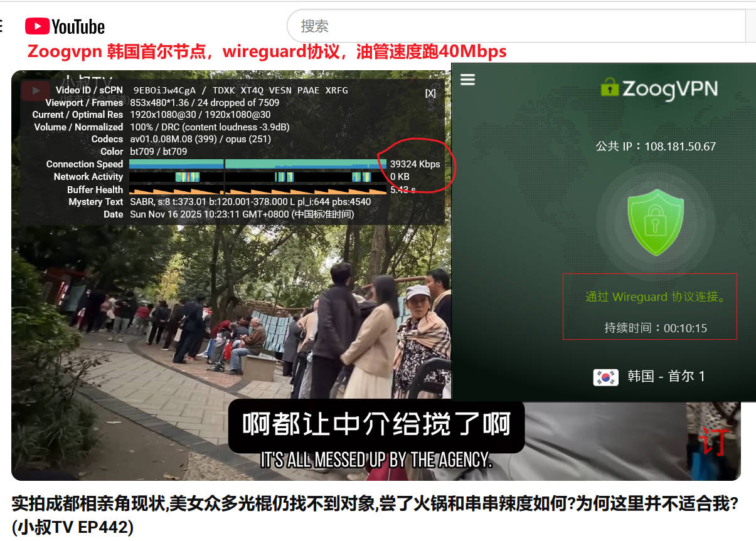Image resolution: width=756 pixels, height=541 pixels.
Task: Click the South Korea flag icon
Action: [605, 377]
